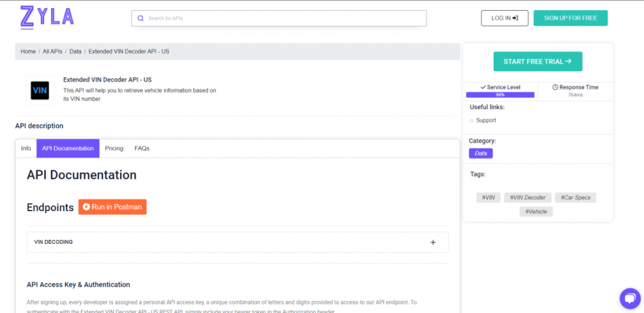
Task: Click Extended VIN Decoder API breadcrumb
Action: pos(129,52)
